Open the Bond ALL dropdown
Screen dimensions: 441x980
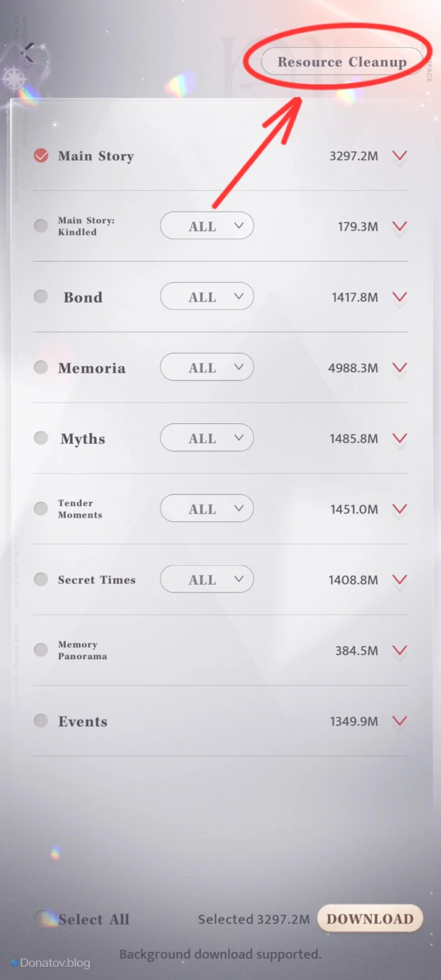tap(207, 296)
